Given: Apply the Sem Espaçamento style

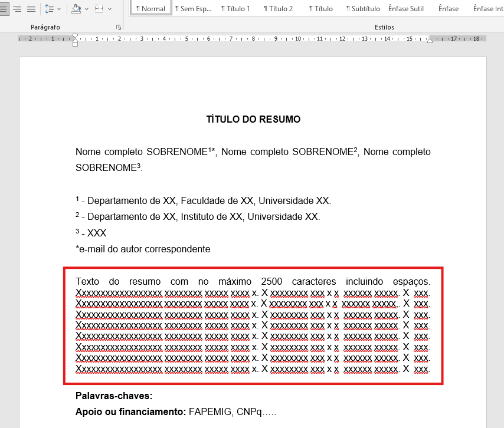Looking at the screenshot, I should point(192,9).
